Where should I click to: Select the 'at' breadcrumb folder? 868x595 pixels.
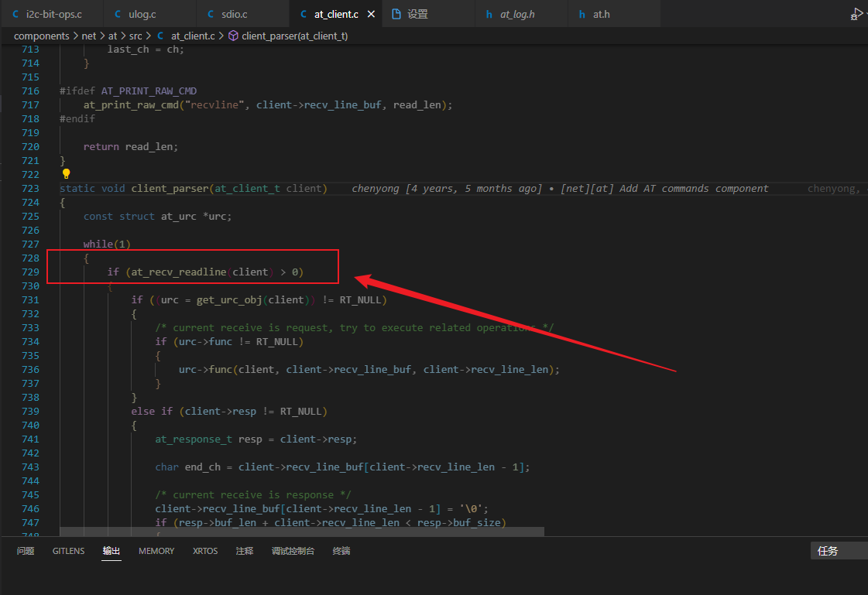[x=112, y=36]
